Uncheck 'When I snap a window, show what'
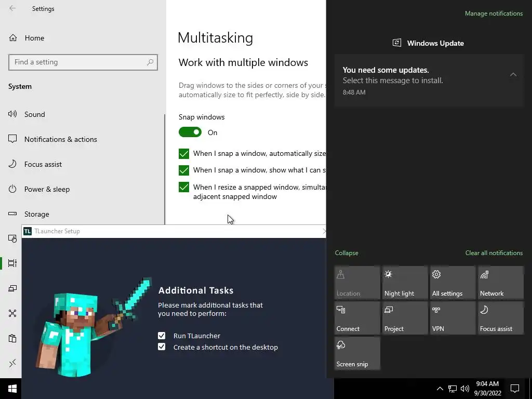532x399 pixels. (184, 170)
